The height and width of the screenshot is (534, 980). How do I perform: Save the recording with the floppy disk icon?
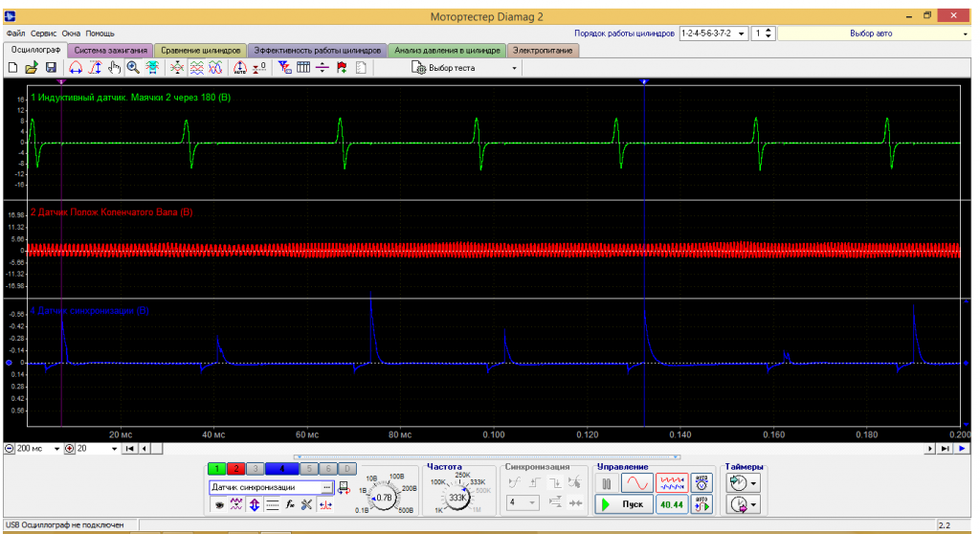coord(51,68)
